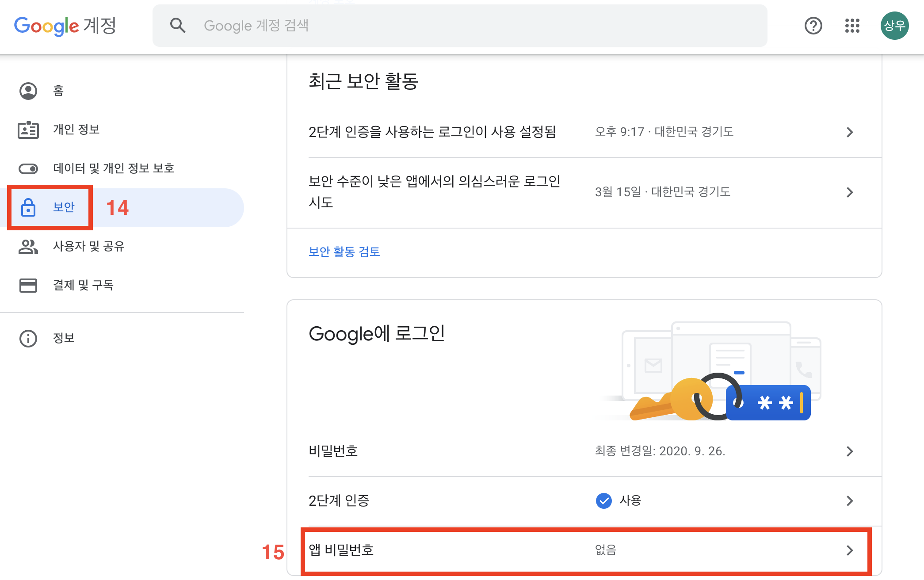This screenshot has width=924, height=580.
Task: Open the 2단계 인증 setting
Action: click(x=584, y=501)
